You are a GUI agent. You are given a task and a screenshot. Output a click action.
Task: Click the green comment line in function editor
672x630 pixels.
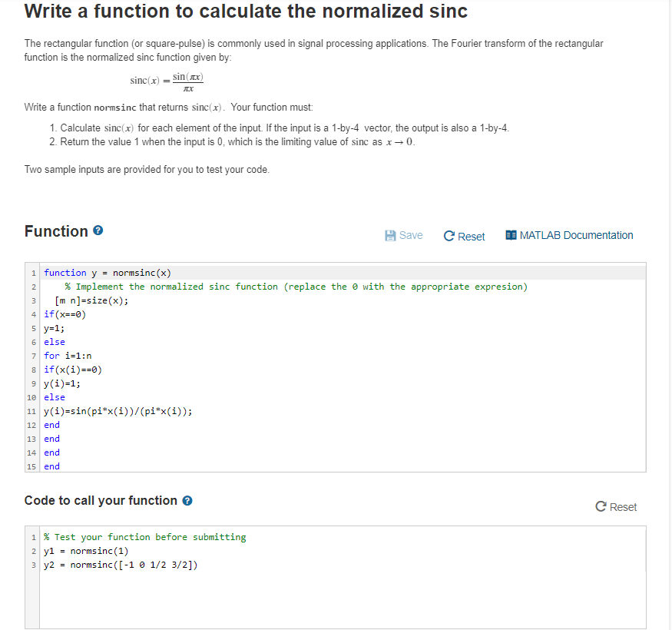click(343, 287)
